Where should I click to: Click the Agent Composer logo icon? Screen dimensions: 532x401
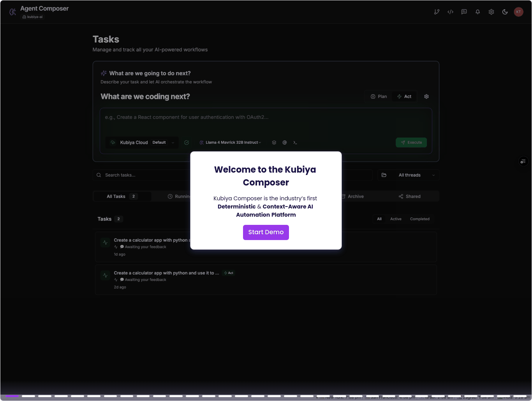(x=12, y=12)
